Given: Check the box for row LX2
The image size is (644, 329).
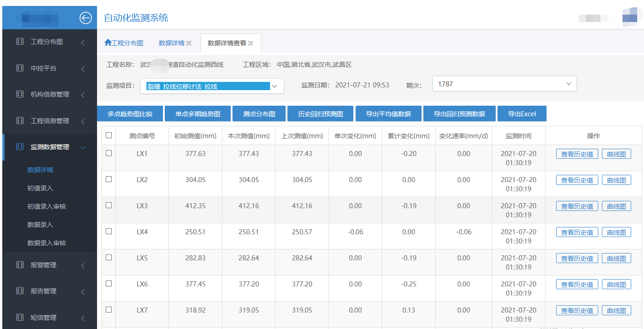Looking at the screenshot, I should coord(108,179).
